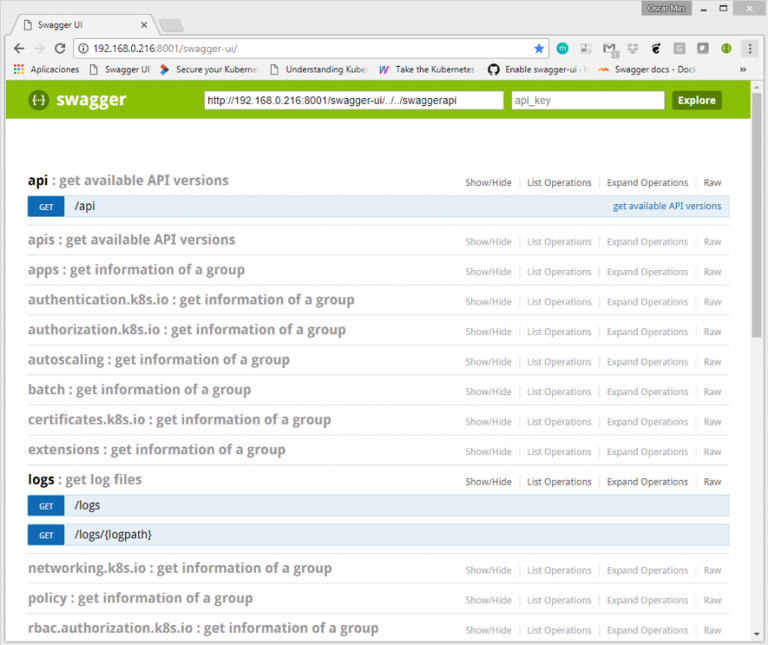Open Understanding Kubernetes bookmark
Image resolution: width=768 pixels, height=645 pixels.
[319, 70]
